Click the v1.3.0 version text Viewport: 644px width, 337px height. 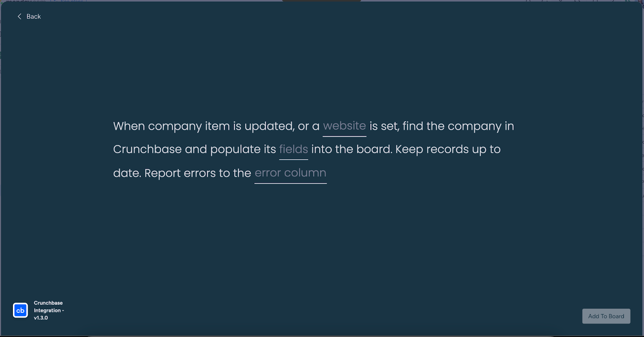(41, 318)
